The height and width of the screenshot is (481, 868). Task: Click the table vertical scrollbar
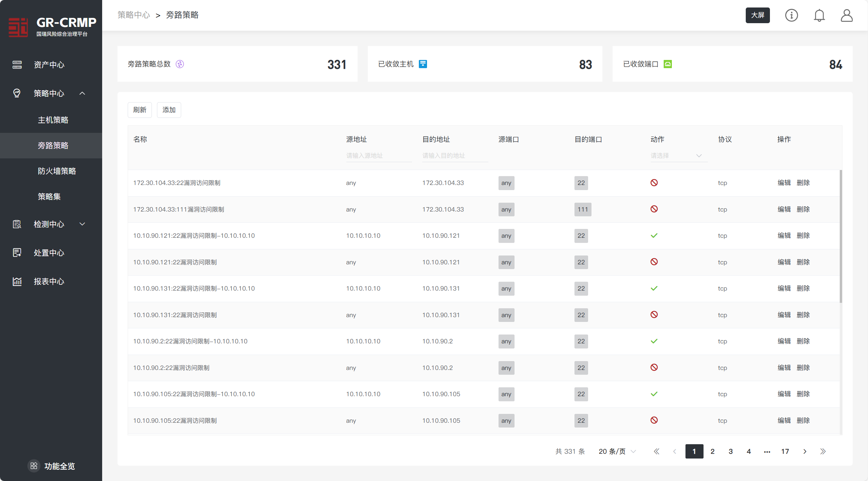841,236
